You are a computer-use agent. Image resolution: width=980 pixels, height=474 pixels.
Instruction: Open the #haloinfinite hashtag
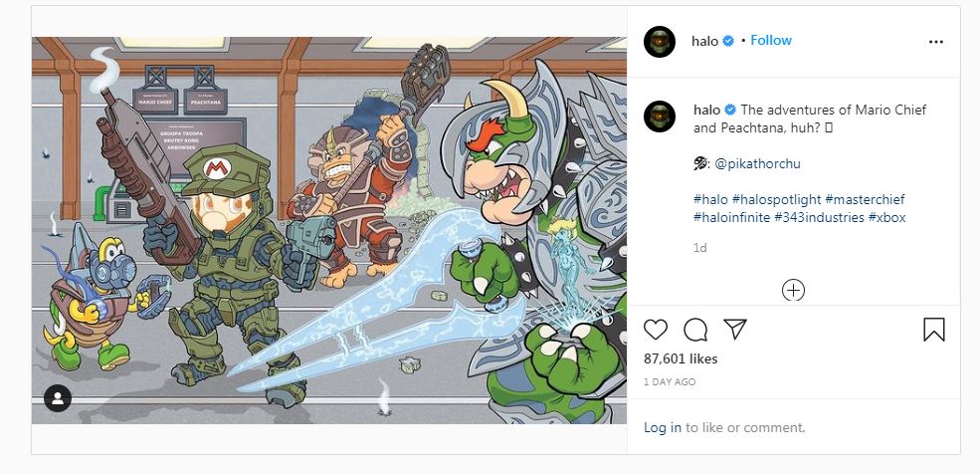pos(731,217)
